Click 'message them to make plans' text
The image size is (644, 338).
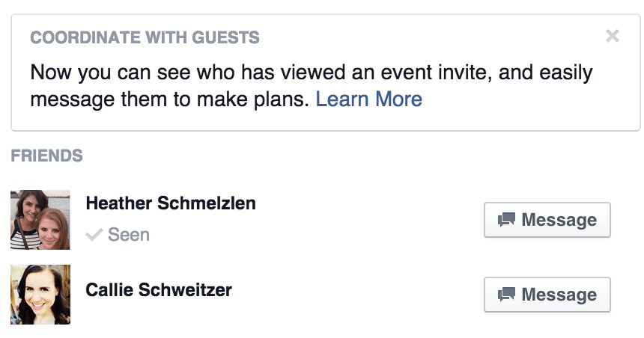(169, 99)
